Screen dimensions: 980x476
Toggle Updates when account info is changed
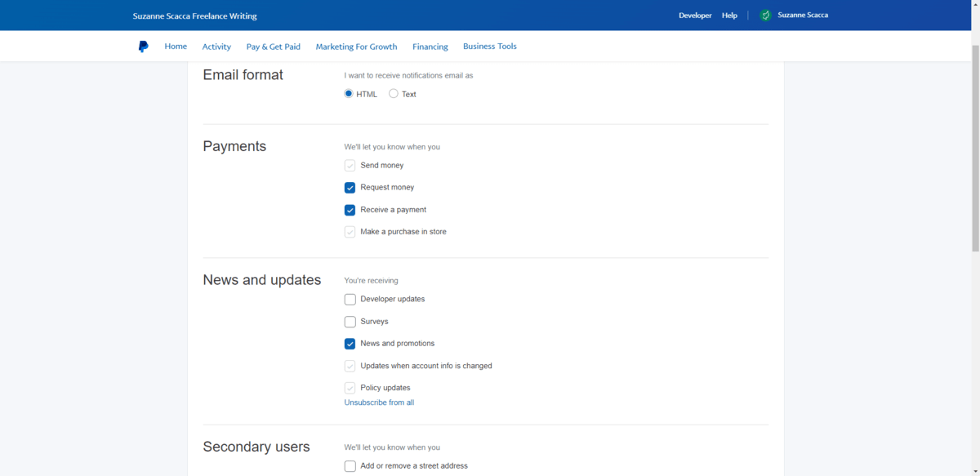tap(350, 366)
